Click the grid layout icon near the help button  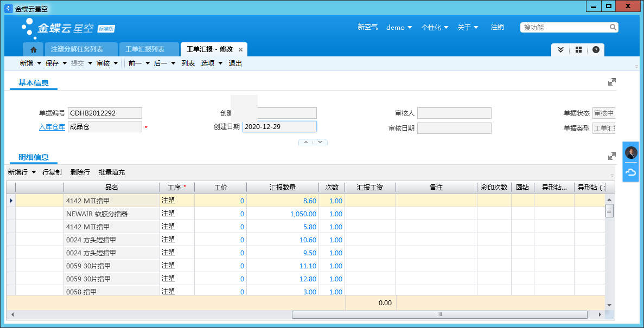(x=578, y=49)
